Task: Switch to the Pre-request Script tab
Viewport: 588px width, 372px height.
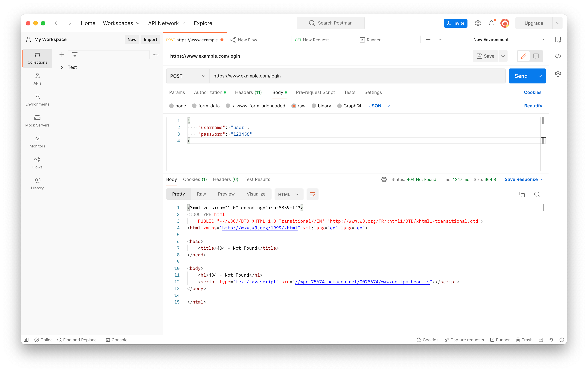Action: pos(315,92)
